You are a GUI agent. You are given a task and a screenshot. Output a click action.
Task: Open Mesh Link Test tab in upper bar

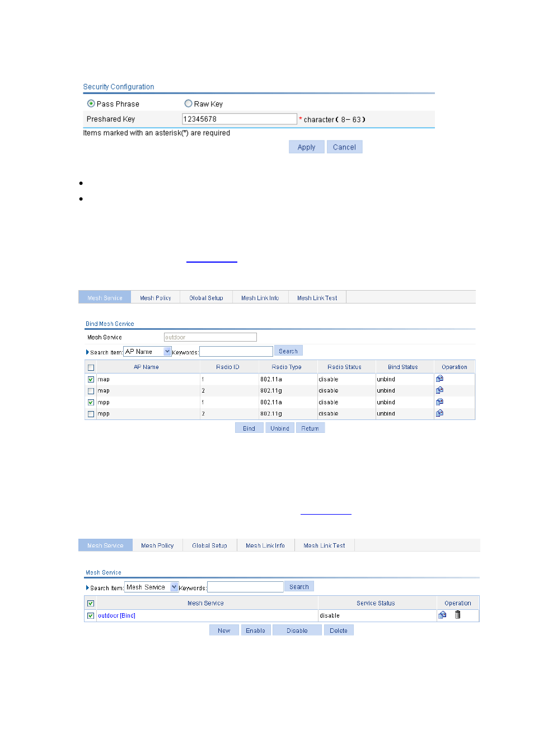pyautogui.click(x=317, y=298)
